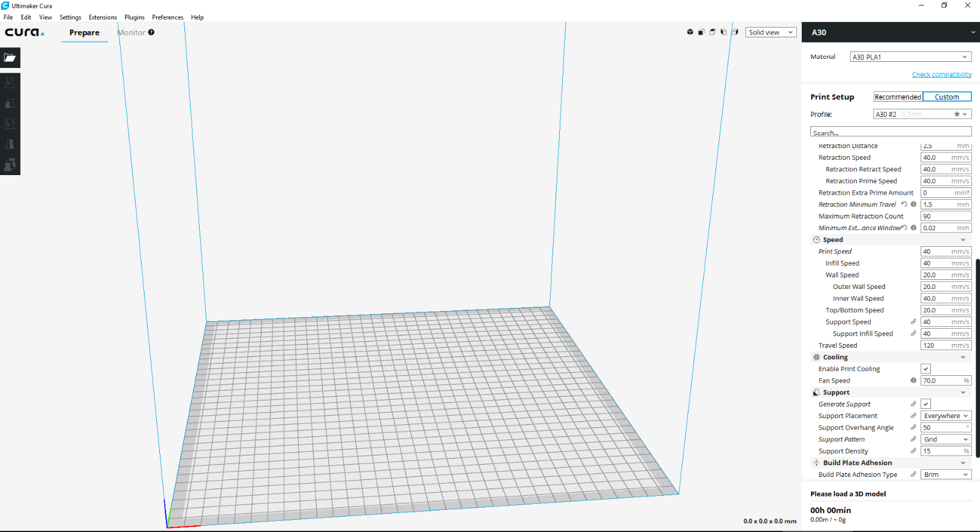Viewport: 980px width, 532px height.
Task: Click the Check compatibility link
Action: click(941, 75)
